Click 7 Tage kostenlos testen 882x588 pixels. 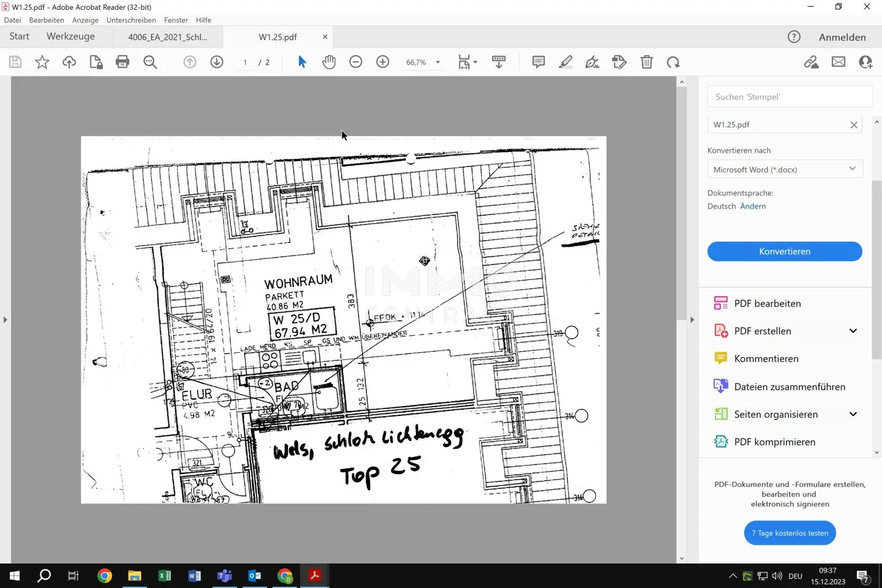[x=790, y=533]
